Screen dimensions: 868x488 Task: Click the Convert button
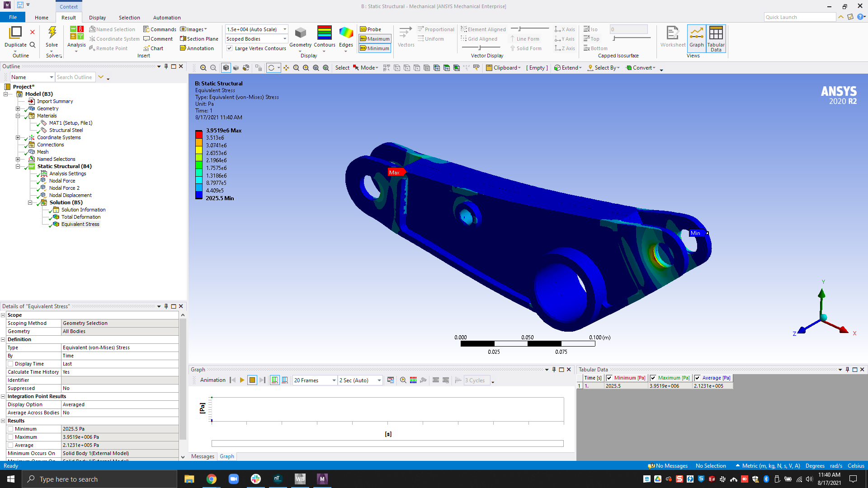(641, 68)
